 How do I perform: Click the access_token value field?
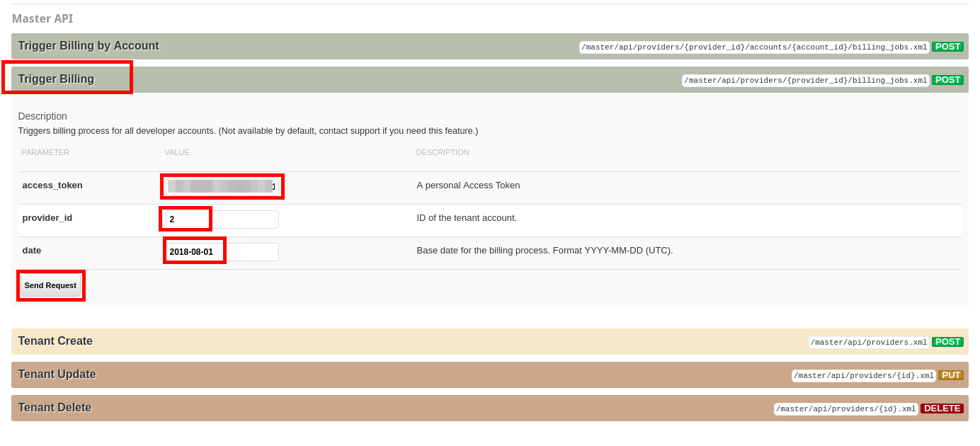222,187
